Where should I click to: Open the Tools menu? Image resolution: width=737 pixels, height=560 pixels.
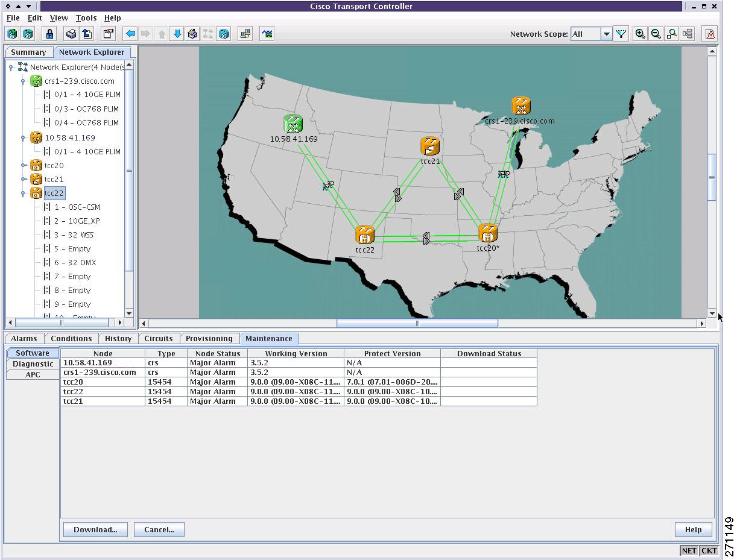(x=86, y=18)
